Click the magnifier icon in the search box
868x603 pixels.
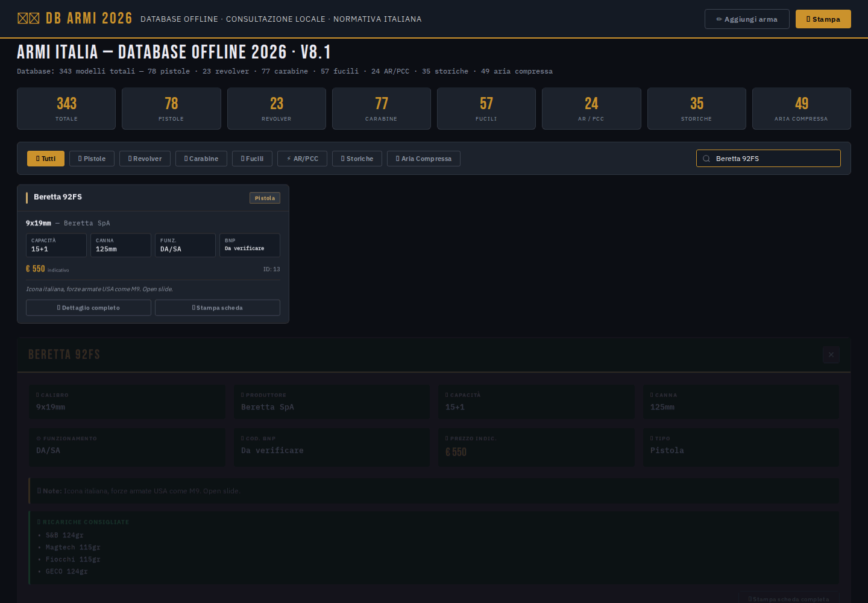pos(706,159)
